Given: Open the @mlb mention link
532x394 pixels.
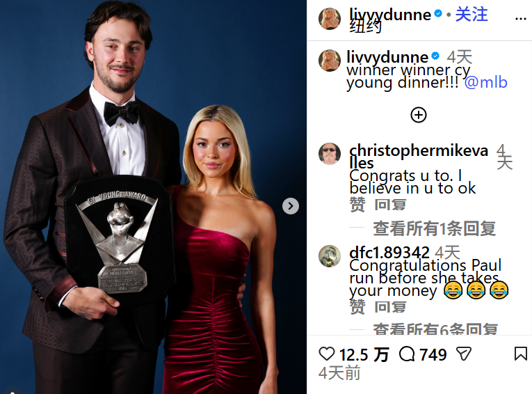Looking at the screenshot, I should click(x=485, y=83).
